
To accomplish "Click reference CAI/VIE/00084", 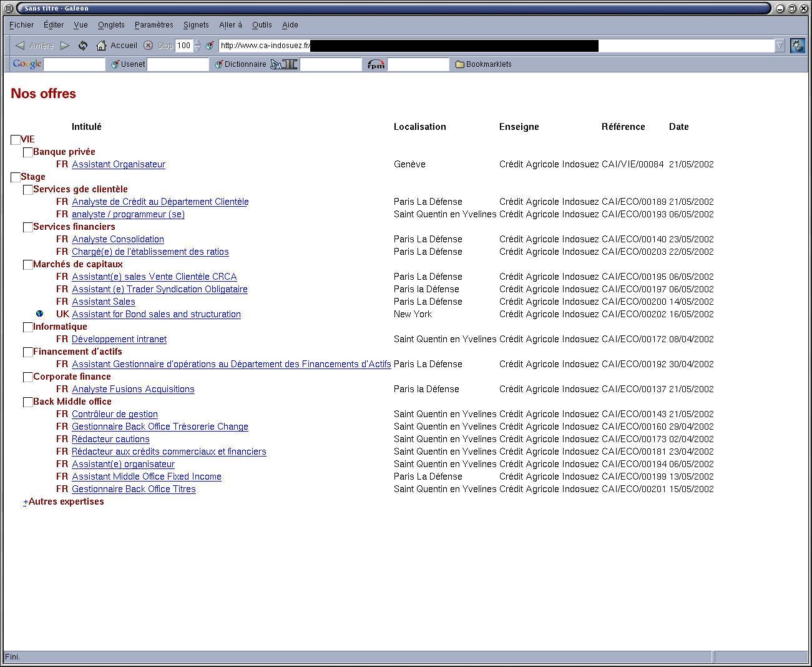I will click(633, 164).
